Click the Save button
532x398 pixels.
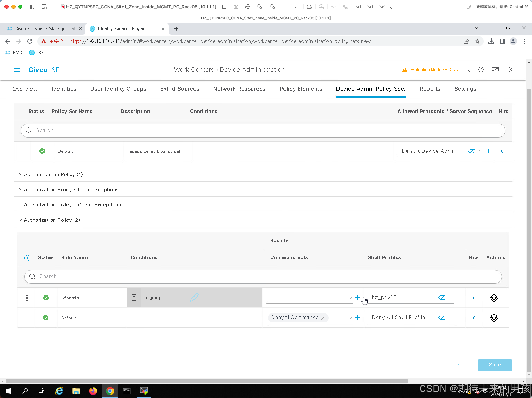tap(495, 365)
